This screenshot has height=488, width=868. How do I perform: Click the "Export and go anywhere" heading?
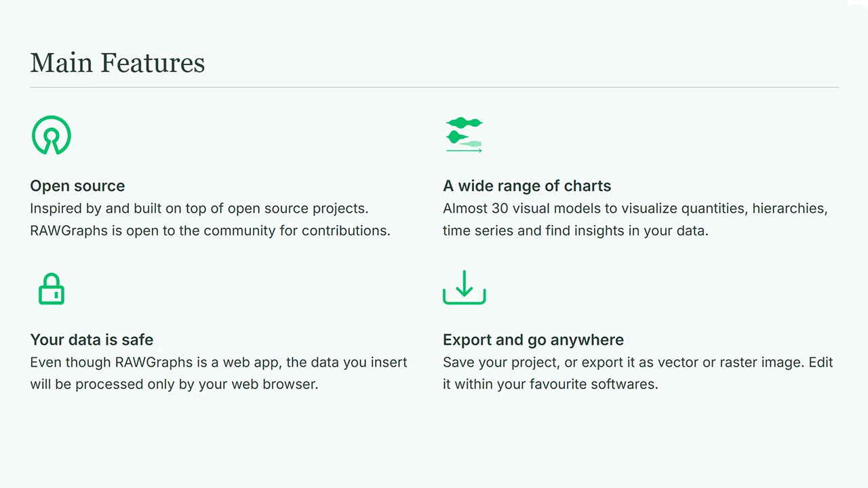tap(533, 340)
